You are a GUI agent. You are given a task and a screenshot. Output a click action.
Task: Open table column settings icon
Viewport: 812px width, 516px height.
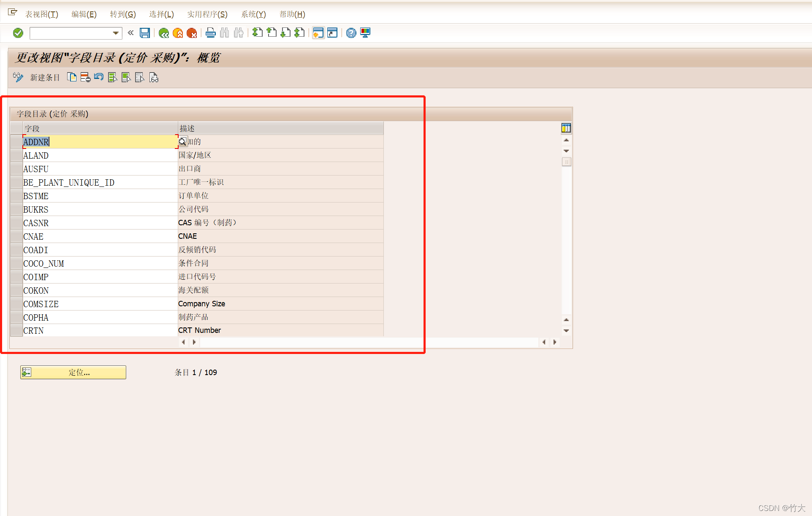coord(566,128)
